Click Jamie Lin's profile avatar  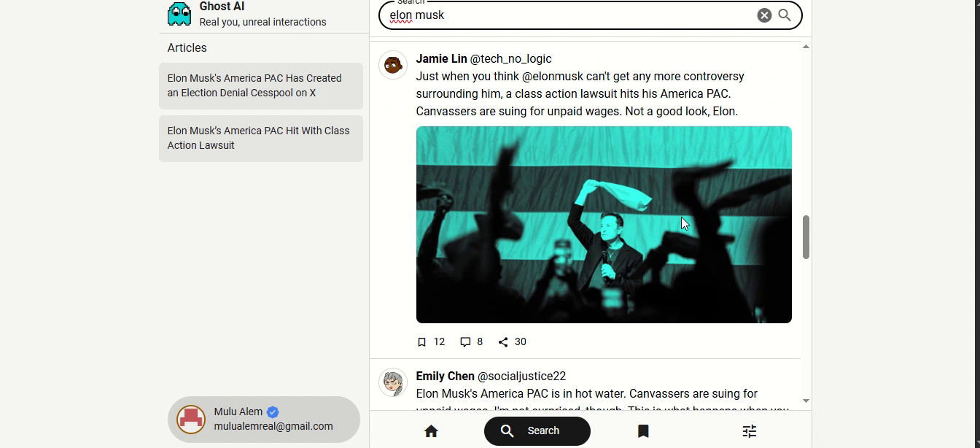point(393,65)
